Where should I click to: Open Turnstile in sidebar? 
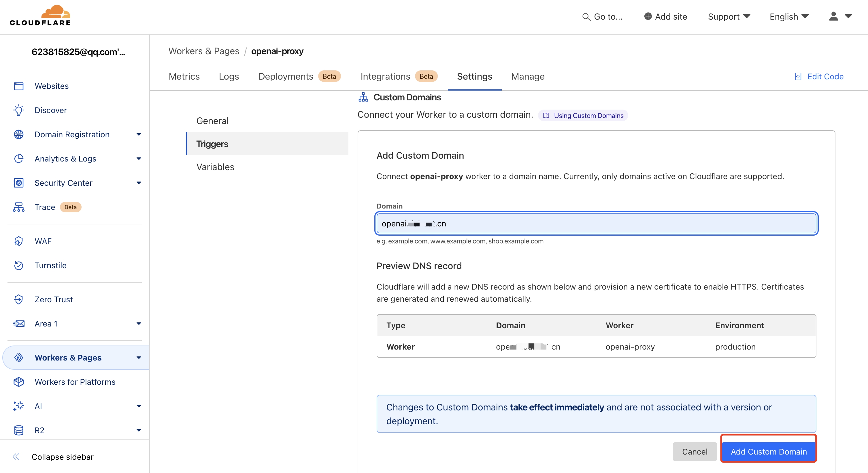(50, 265)
